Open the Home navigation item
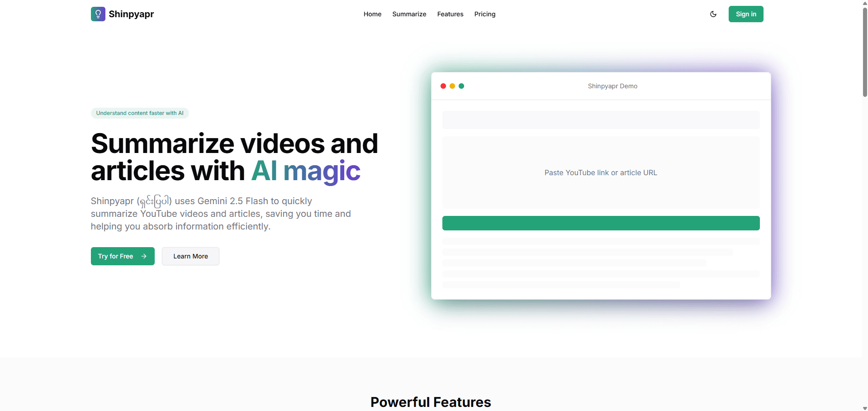Viewport: 868px width, 411px height. [372, 14]
